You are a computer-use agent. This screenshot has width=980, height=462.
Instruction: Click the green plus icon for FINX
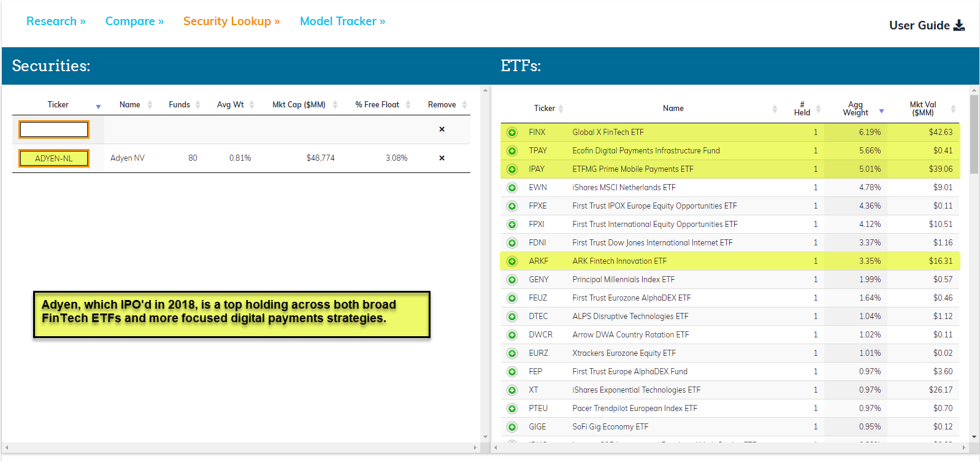click(x=512, y=133)
